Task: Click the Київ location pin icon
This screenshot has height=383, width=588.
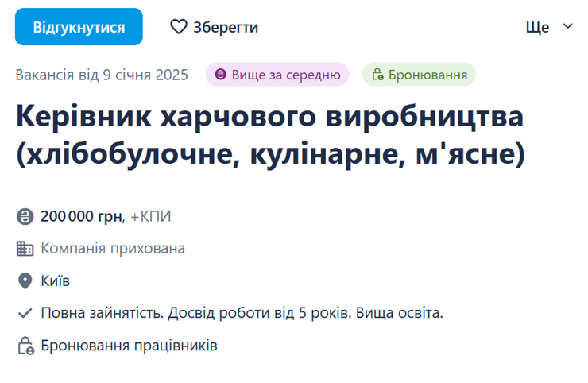Action: [25, 281]
